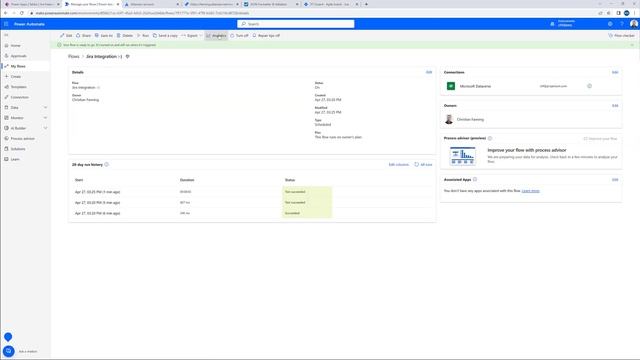The width and height of the screenshot is (640, 360).
Task: Click Send a copy in toolbar
Action: [x=165, y=36]
